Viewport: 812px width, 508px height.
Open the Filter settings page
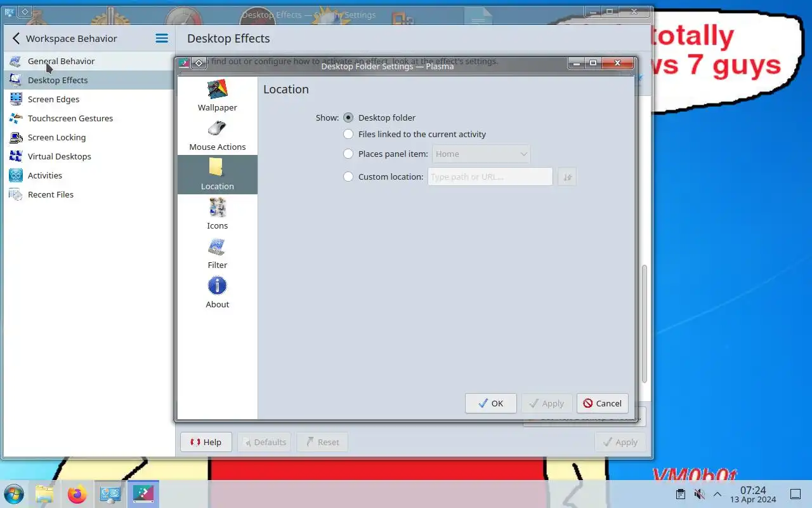click(x=217, y=253)
